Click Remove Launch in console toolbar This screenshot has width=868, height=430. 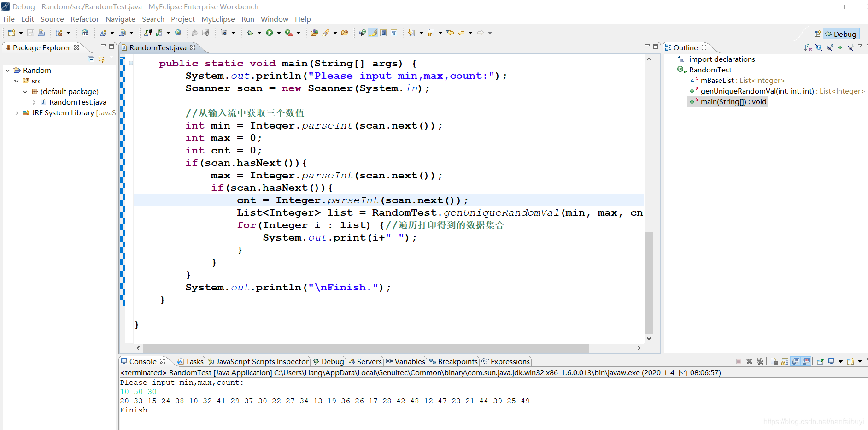click(x=749, y=361)
